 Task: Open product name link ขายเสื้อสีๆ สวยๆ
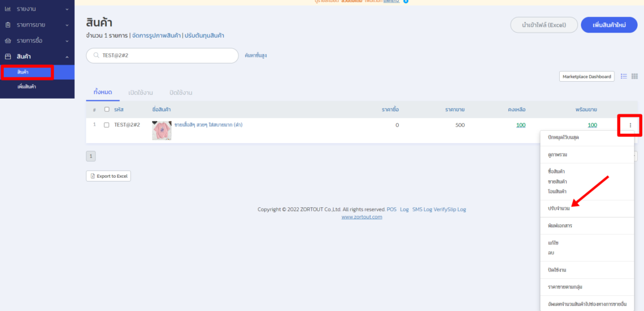coord(208,125)
